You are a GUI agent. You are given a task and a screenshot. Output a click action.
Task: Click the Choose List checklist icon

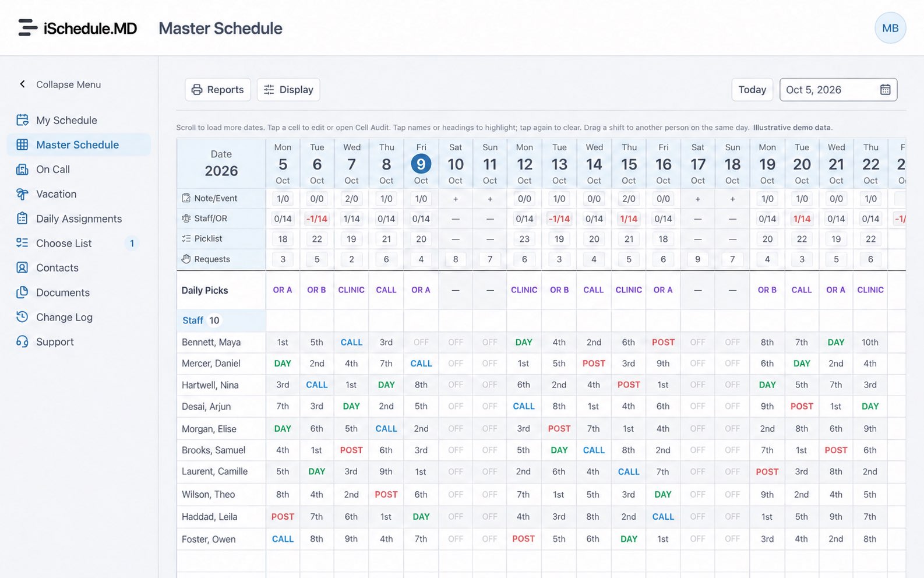click(22, 243)
